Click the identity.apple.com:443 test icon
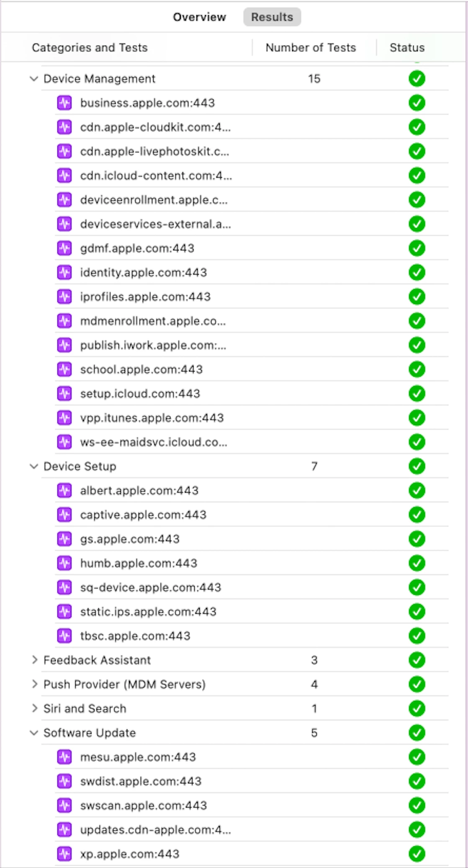 [64, 272]
